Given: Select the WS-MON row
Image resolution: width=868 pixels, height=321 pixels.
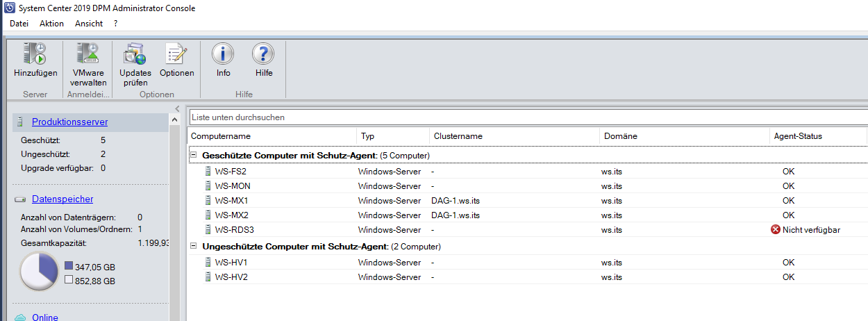Looking at the screenshot, I should coord(528,186).
